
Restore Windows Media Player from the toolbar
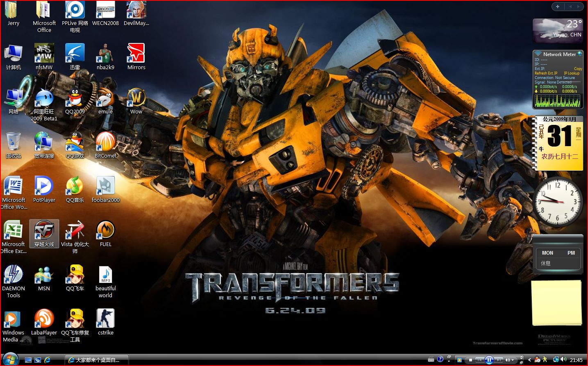pyautogui.click(x=521, y=363)
